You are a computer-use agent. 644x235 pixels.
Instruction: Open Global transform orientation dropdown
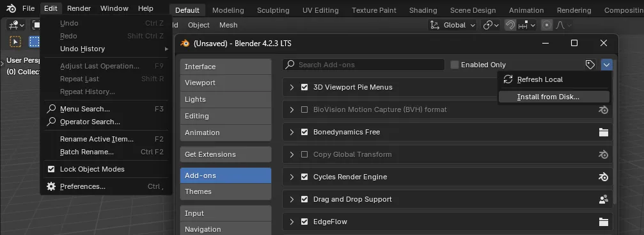[452, 25]
